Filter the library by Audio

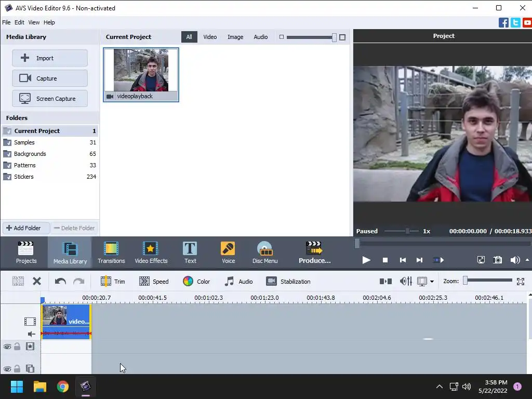point(261,37)
